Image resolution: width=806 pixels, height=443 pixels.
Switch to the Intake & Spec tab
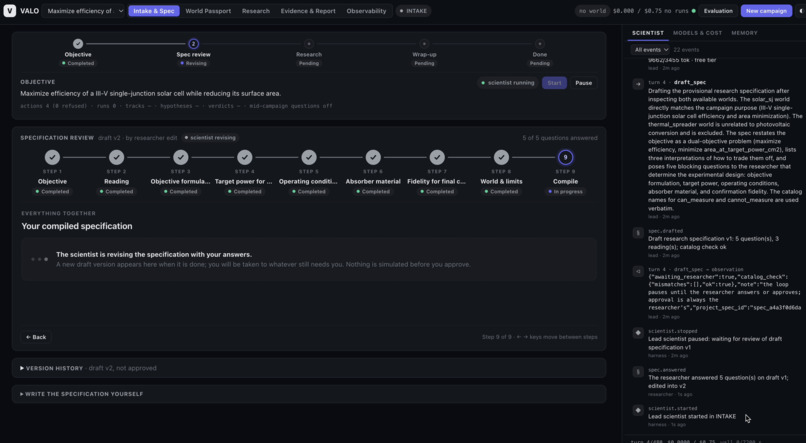(x=154, y=11)
